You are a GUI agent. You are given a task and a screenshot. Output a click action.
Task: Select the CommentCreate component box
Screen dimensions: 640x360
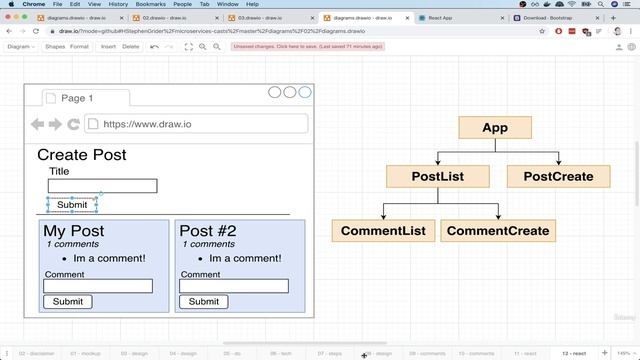(x=498, y=231)
